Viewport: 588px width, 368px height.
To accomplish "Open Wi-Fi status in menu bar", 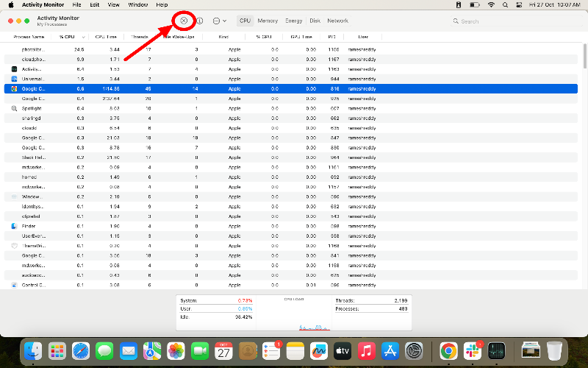I will (x=491, y=5).
